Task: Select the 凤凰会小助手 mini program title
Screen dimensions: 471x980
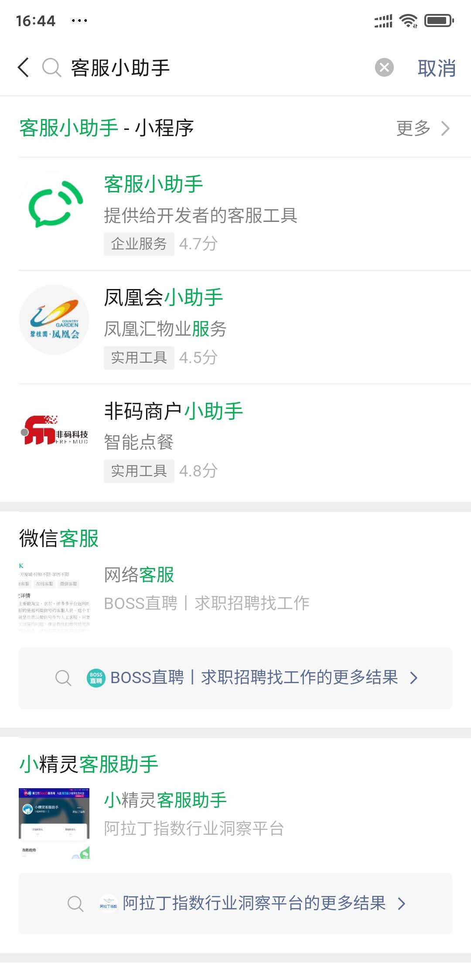Action: [164, 298]
